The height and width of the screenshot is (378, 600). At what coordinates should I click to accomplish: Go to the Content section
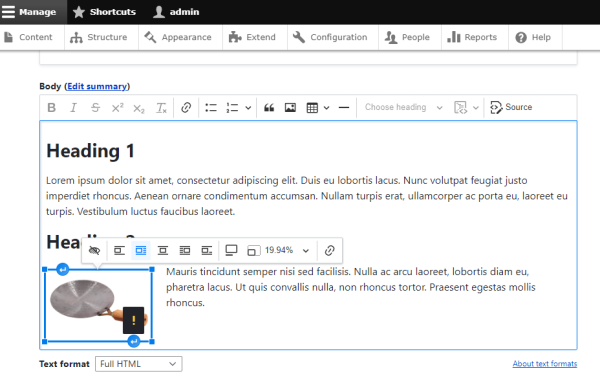28,37
